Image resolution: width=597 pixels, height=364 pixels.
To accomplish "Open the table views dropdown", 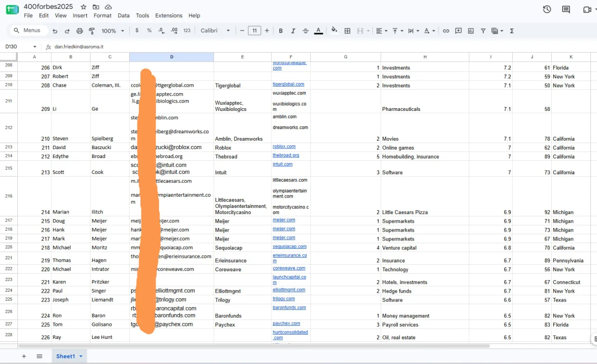I will point(497,31).
